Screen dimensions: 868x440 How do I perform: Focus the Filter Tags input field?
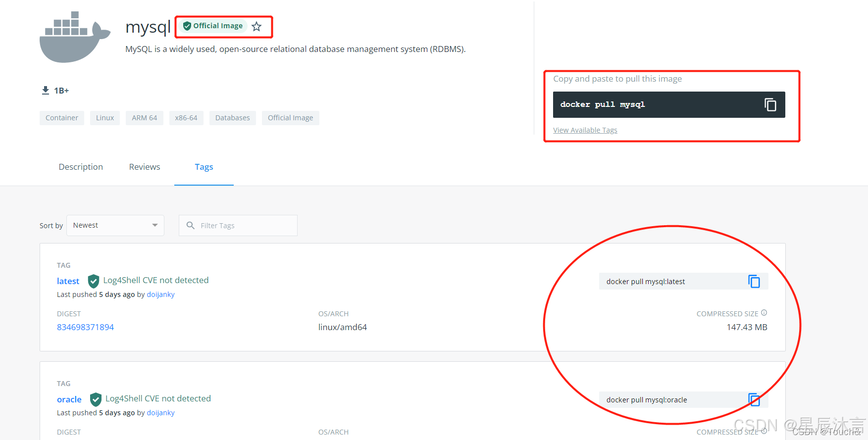click(238, 225)
